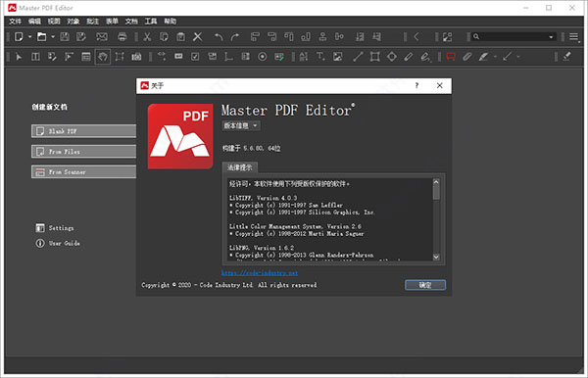
Task: Open the 批注 menu
Action: (92, 21)
